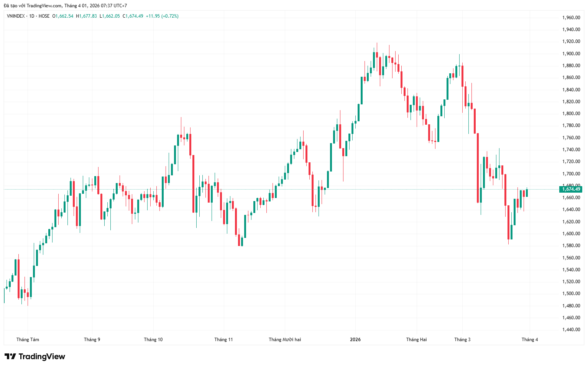588x368 pixels.
Task: Click the TradingView logo icon
Action: click(x=10, y=356)
